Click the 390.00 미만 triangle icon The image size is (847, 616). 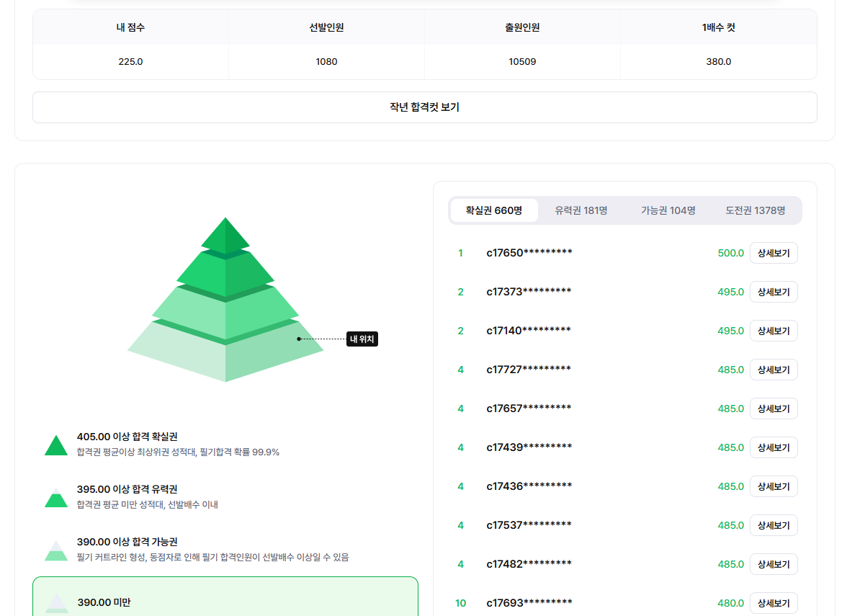[x=57, y=602]
